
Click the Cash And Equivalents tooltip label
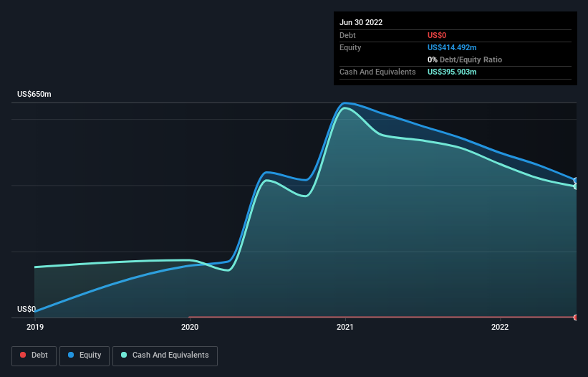pos(377,72)
